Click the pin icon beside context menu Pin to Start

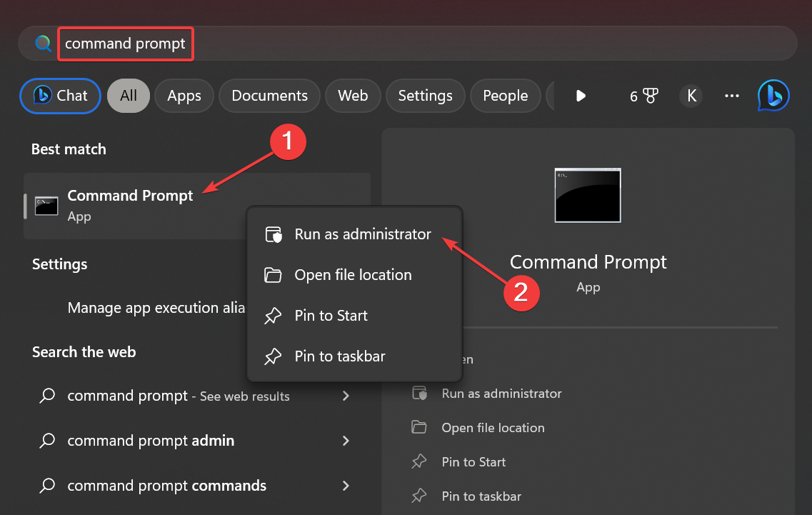pos(273,316)
